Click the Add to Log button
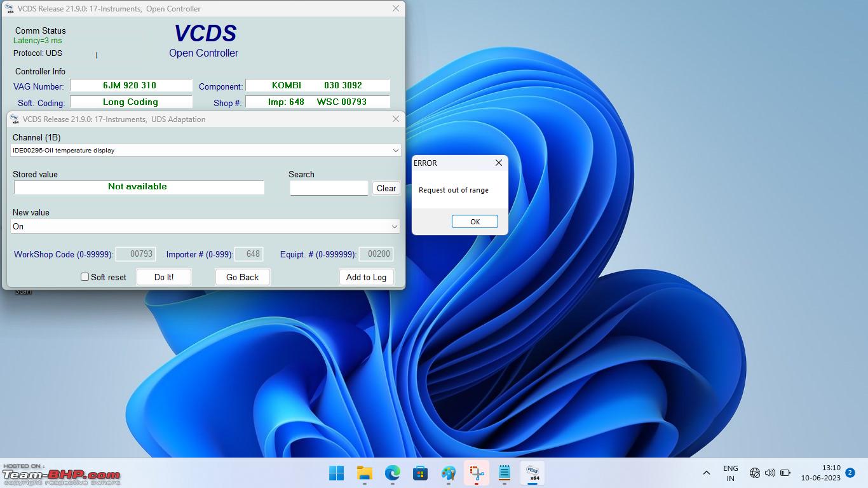Image resolution: width=868 pixels, height=488 pixels. tap(366, 277)
